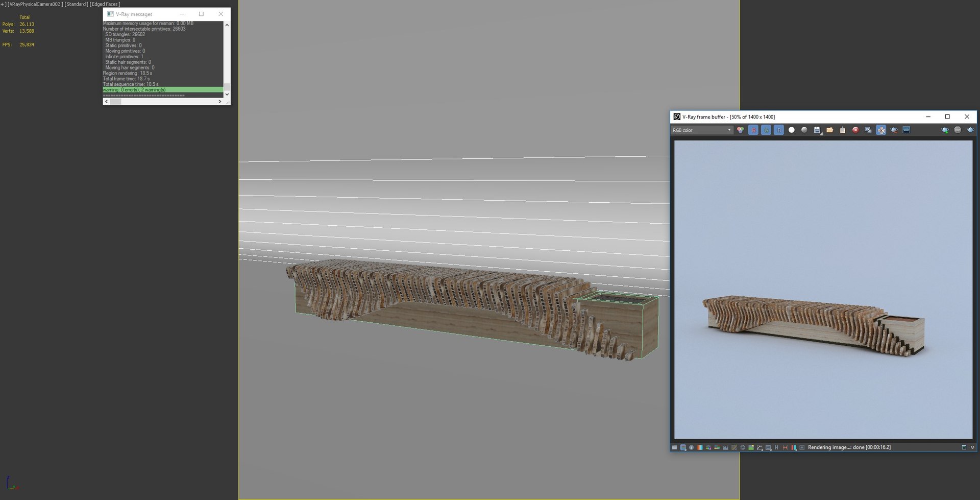Open the viewport plus menu label
The height and width of the screenshot is (500, 980).
point(2,4)
